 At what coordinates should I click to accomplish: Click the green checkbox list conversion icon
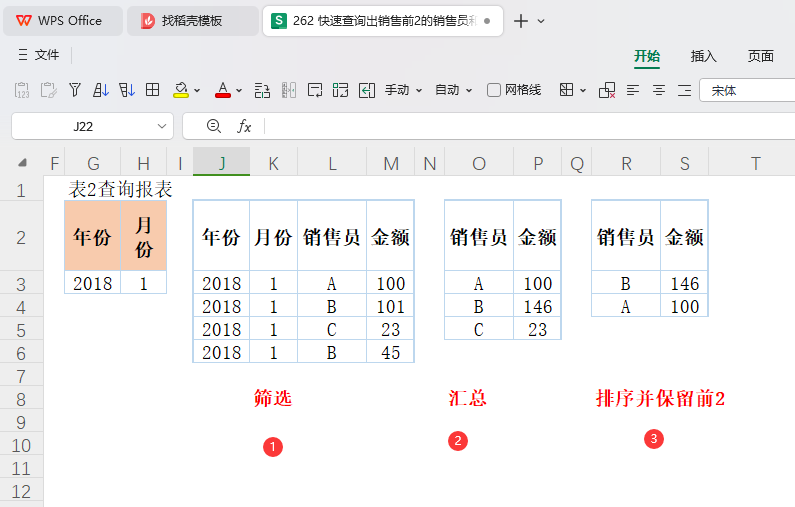[341, 90]
